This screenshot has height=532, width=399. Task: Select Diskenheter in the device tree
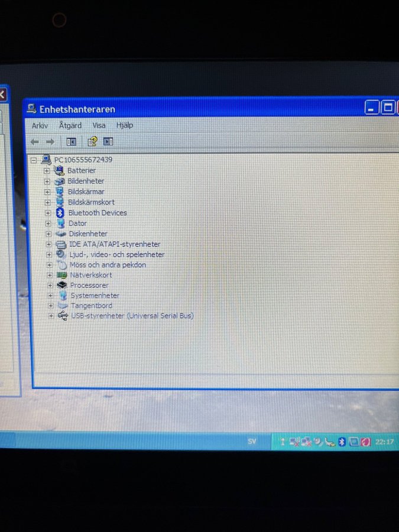pyautogui.click(x=88, y=234)
